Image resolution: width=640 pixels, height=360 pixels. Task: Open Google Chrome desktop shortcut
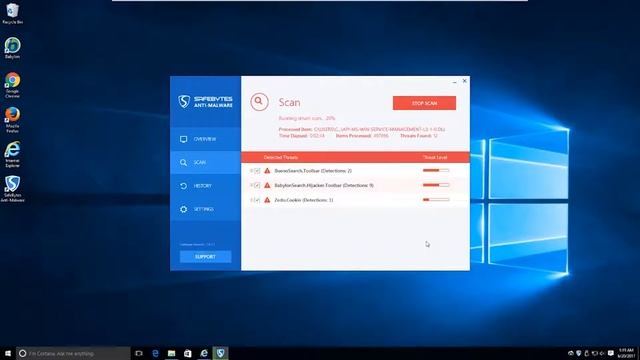point(12,85)
